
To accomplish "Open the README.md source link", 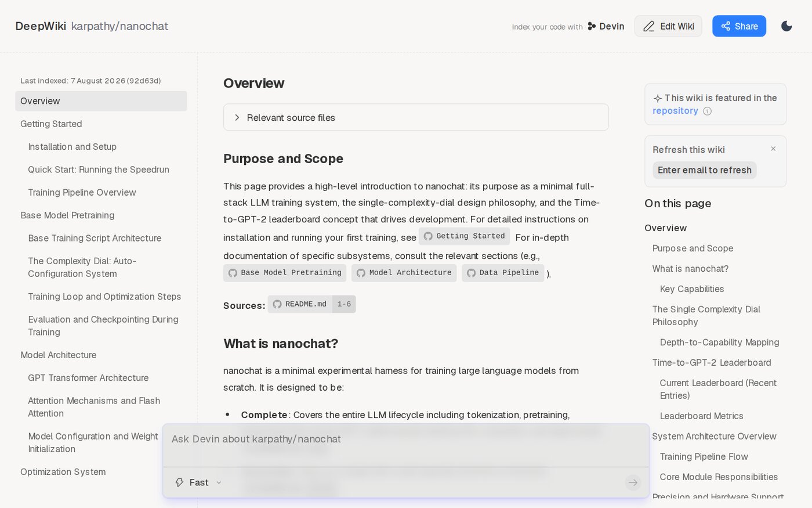I will (311, 304).
